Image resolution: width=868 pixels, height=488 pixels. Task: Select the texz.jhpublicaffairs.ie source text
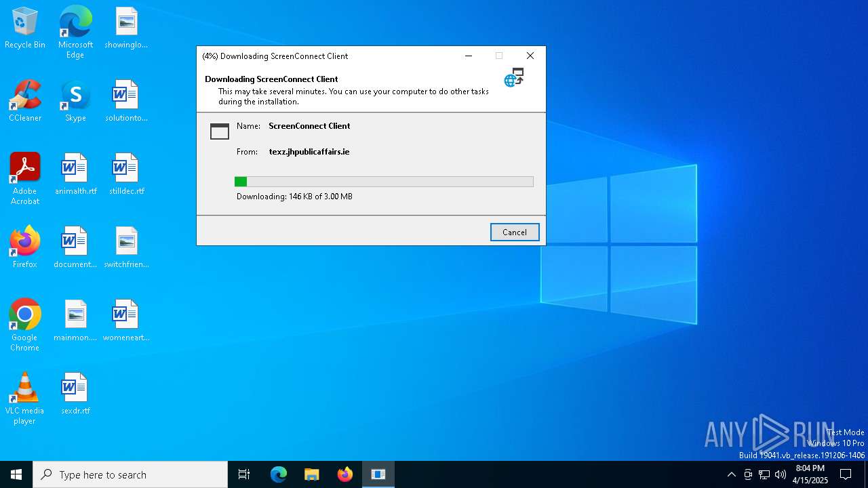click(309, 152)
